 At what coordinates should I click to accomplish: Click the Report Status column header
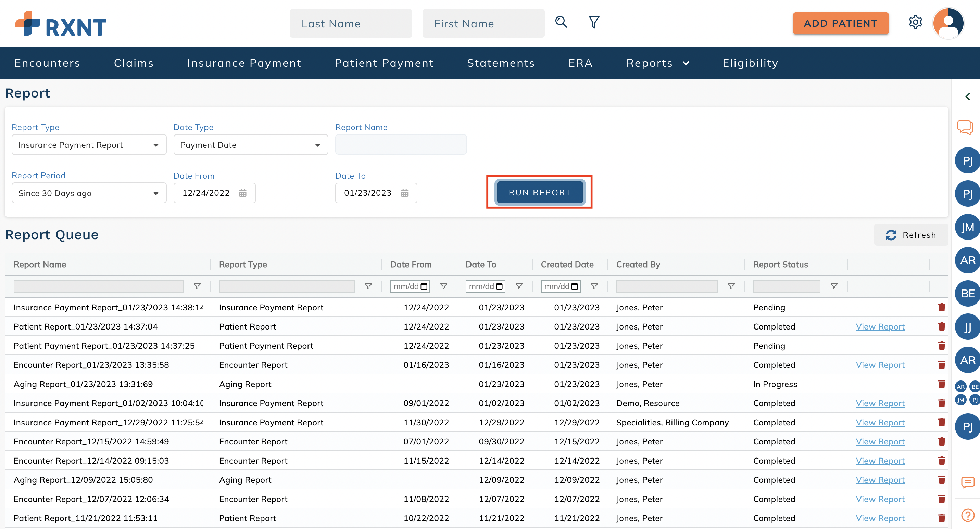tap(780, 264)
